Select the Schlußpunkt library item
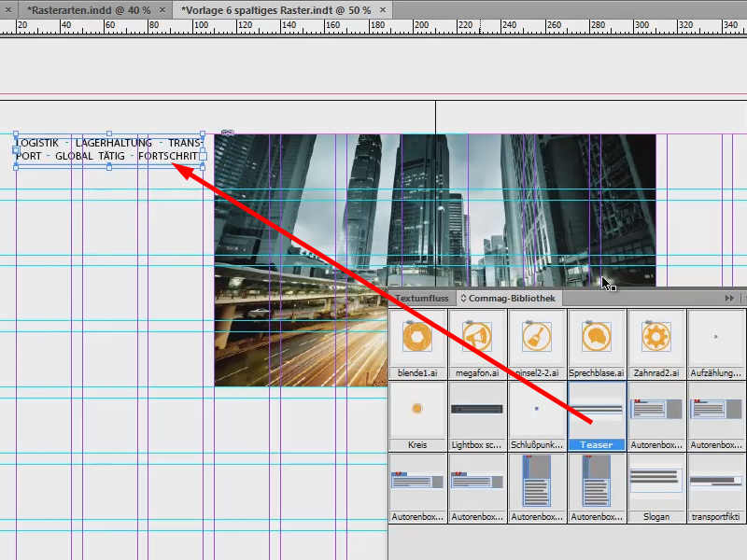 point(536,411)
